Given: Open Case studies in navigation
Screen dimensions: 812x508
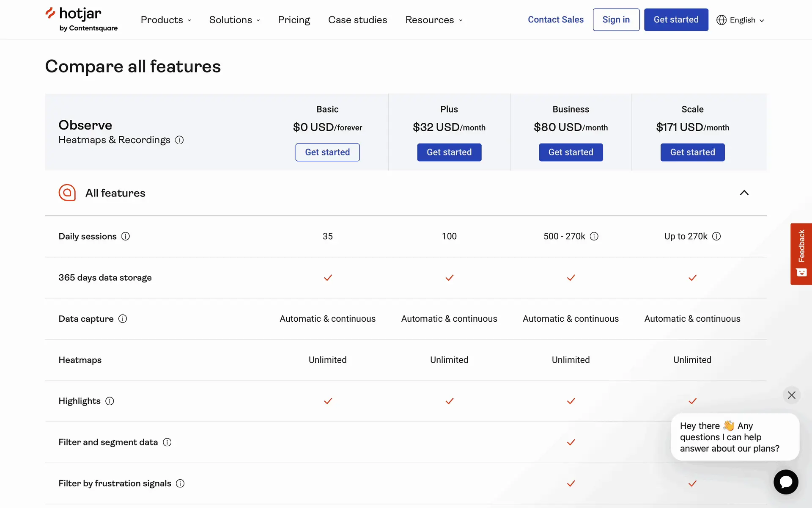Looking at the screenshot, I should (x=357, y=20).
